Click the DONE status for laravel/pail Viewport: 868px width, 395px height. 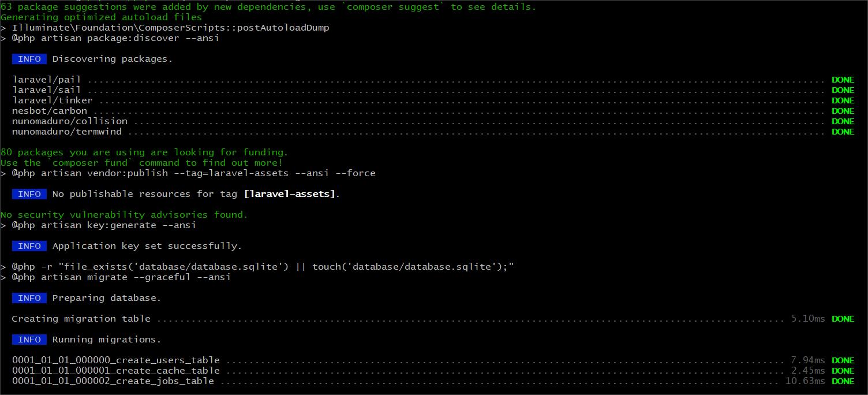pyautogui.click(x=843, y=80)
